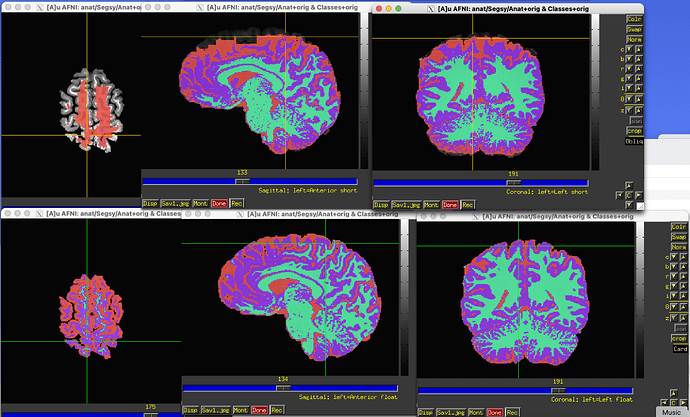Click Rec in upper coronal window
This screenshot has height=417, width=690.
coord(467,205)
